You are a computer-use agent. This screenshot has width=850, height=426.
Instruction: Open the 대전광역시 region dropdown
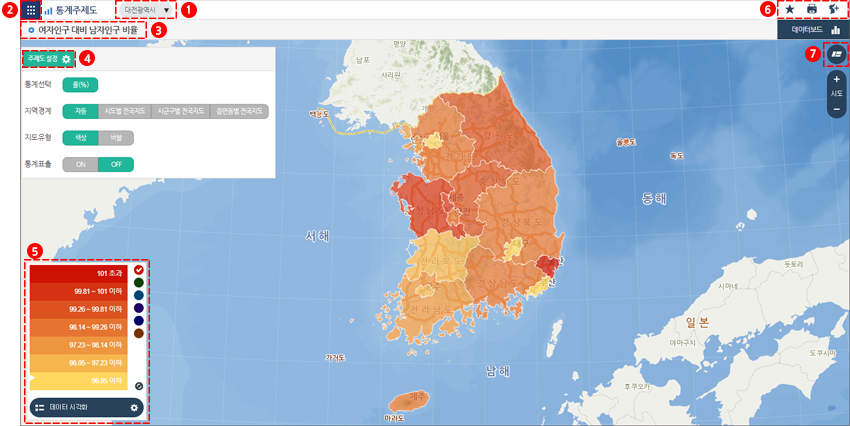pos(145,10)
